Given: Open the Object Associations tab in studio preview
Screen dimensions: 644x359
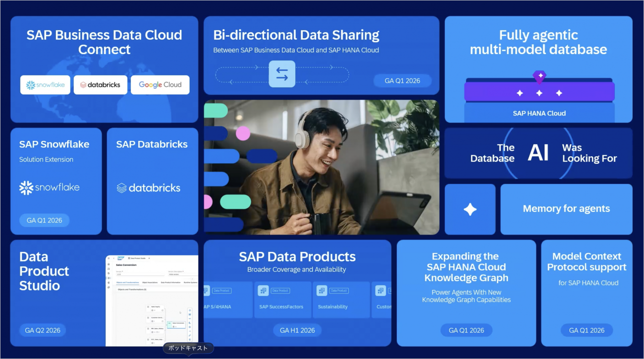Looking at the screenshot, I should (x=150, y=282).
